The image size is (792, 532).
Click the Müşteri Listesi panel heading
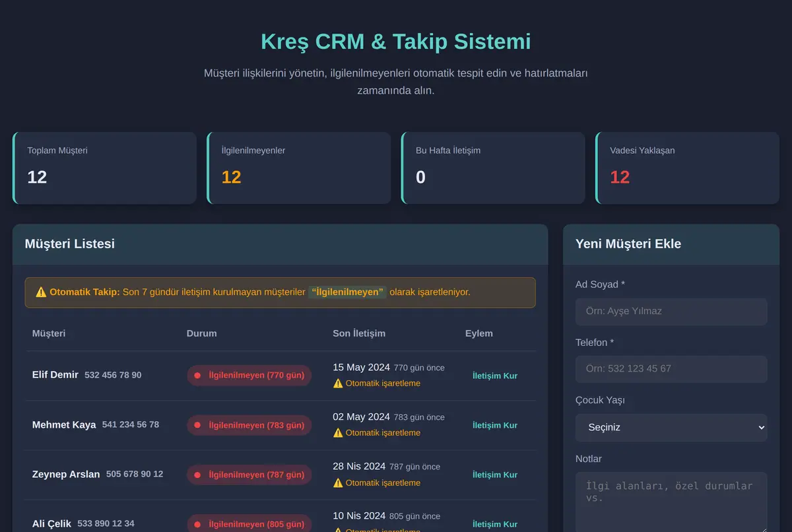pos(70,244)
